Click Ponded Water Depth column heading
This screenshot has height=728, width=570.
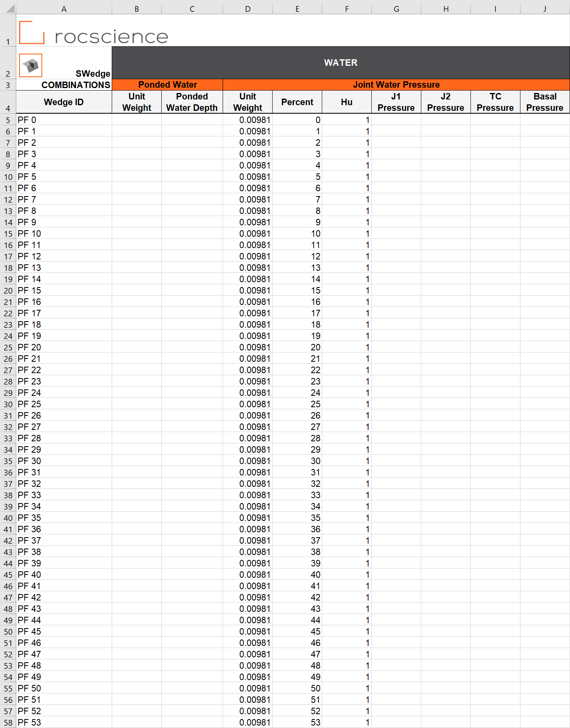coord(192,102)
